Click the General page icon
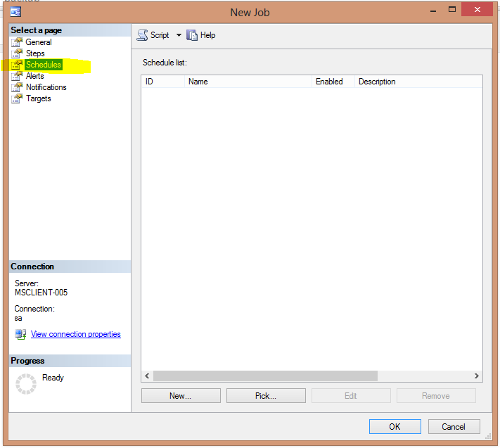Screen dimensions: 500x448 [18, 42]
